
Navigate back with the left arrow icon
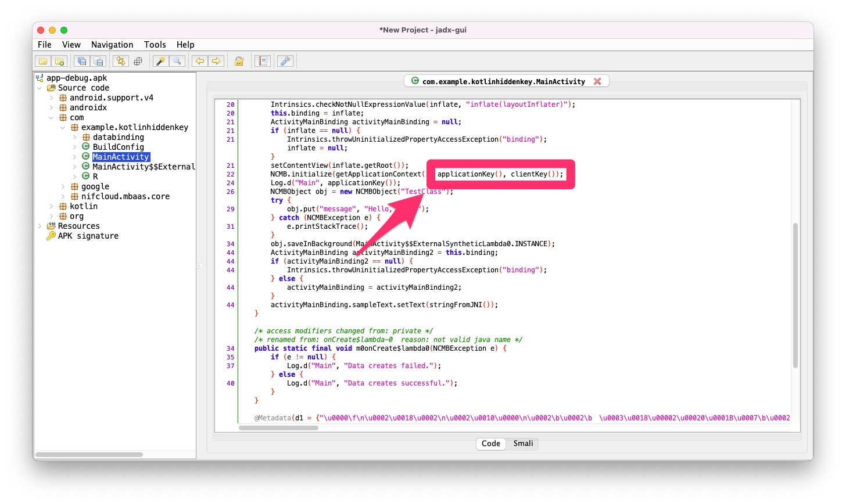tap(200, 61)
